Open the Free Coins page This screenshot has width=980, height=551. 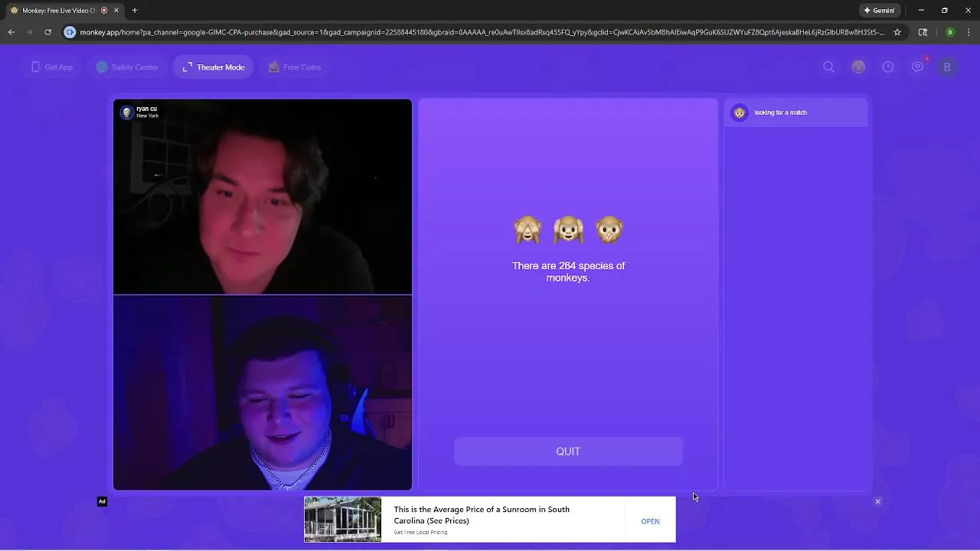point(295,67)
